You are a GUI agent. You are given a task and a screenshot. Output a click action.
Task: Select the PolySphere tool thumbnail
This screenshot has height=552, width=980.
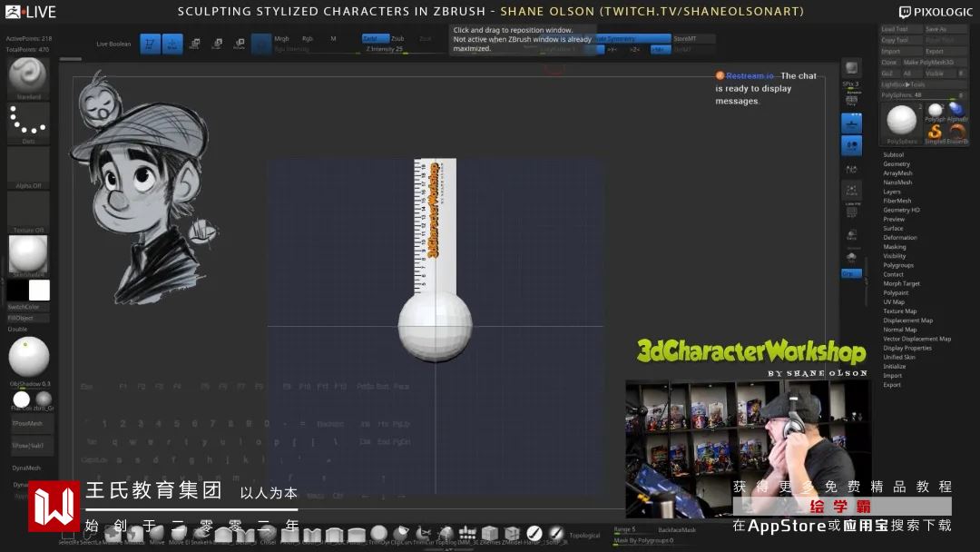tap(902, 123)
